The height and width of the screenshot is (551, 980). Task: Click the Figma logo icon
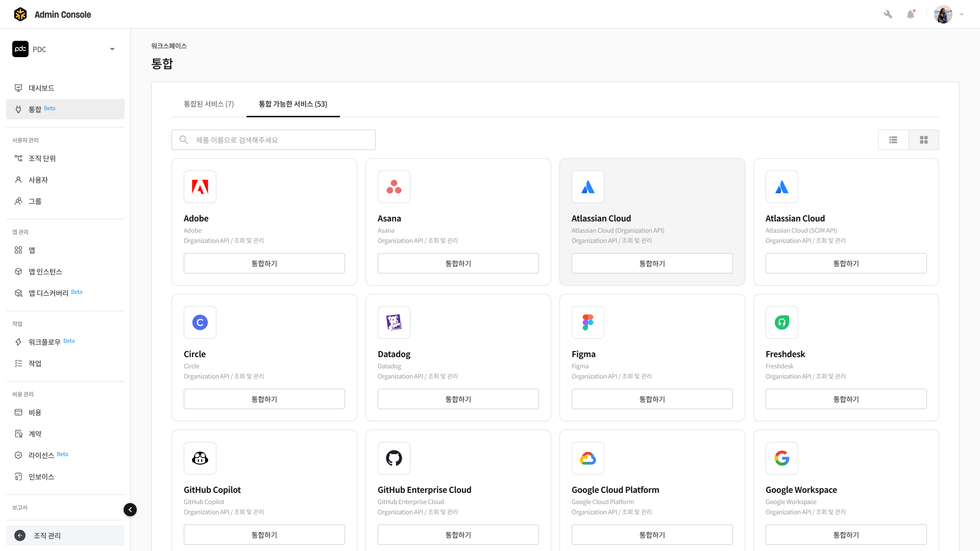[x=588, y=322]
